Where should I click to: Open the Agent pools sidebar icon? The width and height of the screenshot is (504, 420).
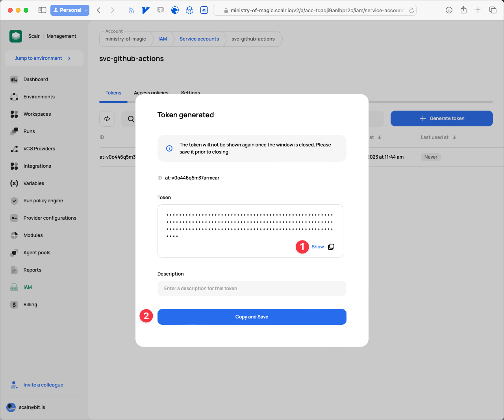[x=14, y=253]
